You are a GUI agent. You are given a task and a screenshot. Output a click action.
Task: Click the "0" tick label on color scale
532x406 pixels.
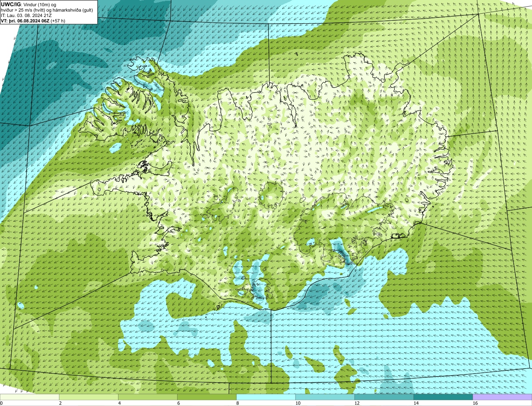click(x=1, y=403)
